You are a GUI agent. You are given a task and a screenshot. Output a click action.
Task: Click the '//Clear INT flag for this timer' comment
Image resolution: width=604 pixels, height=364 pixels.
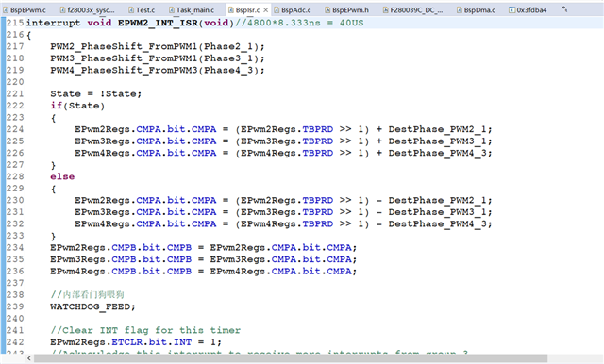tap(145, 331)
